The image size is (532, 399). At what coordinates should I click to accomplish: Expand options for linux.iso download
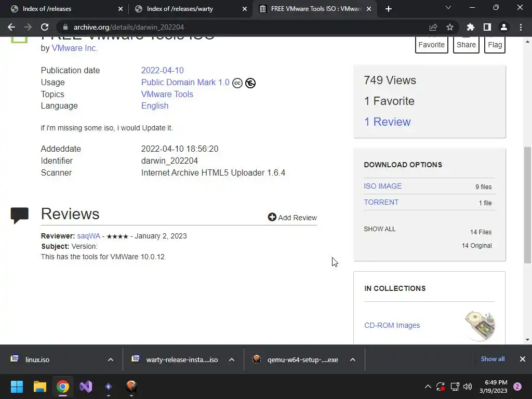(111, 360)
